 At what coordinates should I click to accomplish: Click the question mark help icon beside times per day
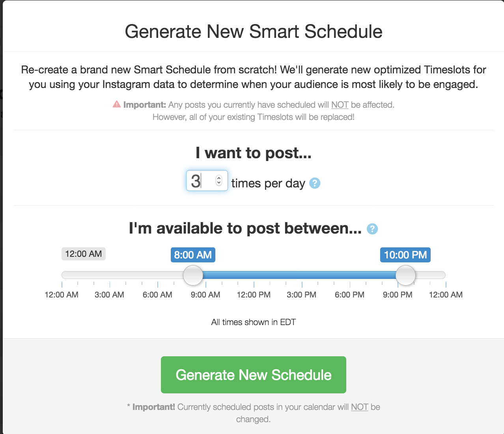pos(314,183)
